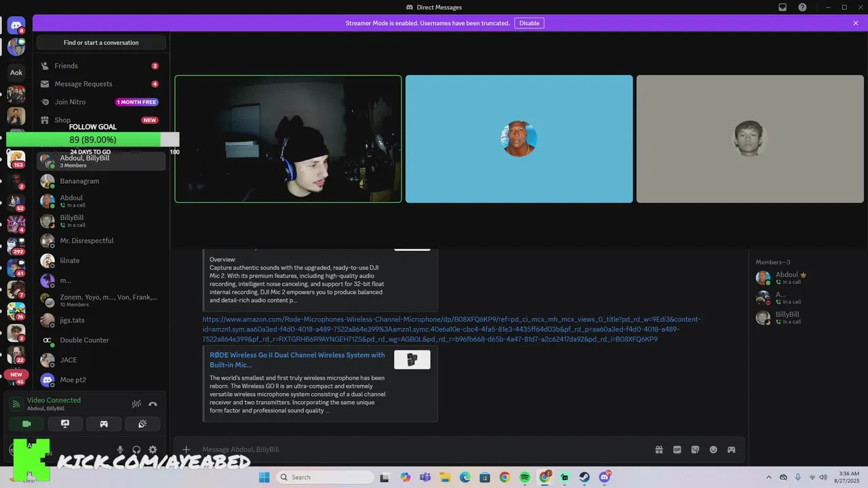The width and height of the screenshot is (868, 488).
Task: Open the GIF picker
Action: coord(677,449)
